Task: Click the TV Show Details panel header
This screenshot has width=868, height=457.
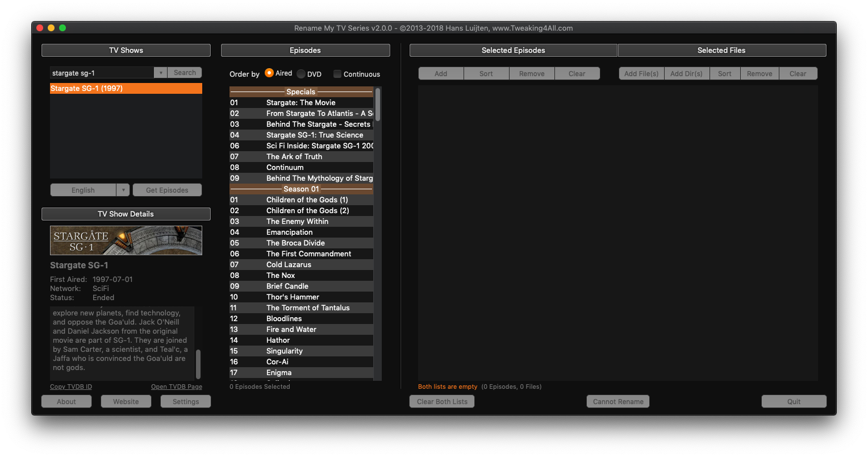Action: (126, 214)
